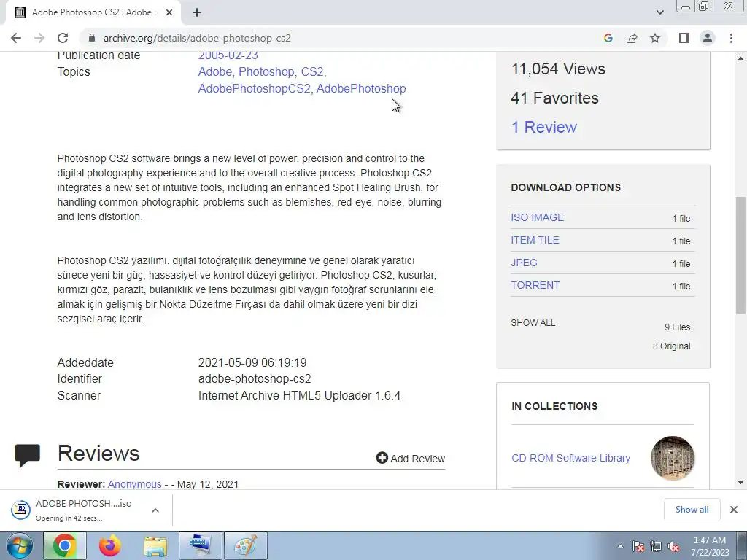This screenshot has width=747, height=560.
Task: Click the page scrollbar thumb
Action: 740,255
